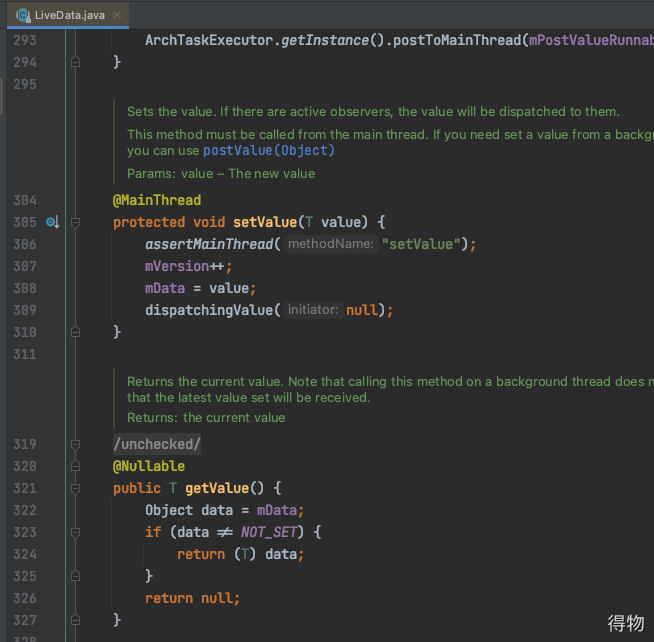
Task: Click fold end marker at line 325
Action: [x=76, y=576]
